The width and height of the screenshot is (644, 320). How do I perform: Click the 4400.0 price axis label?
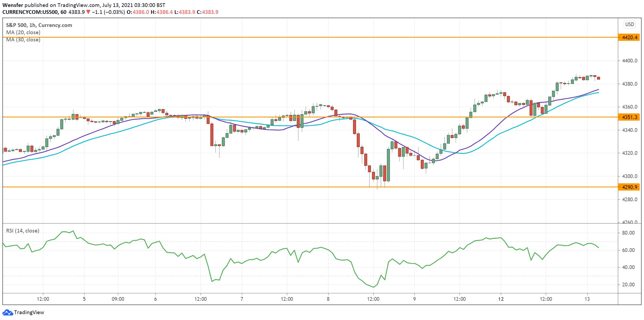[x=629, y=61]
